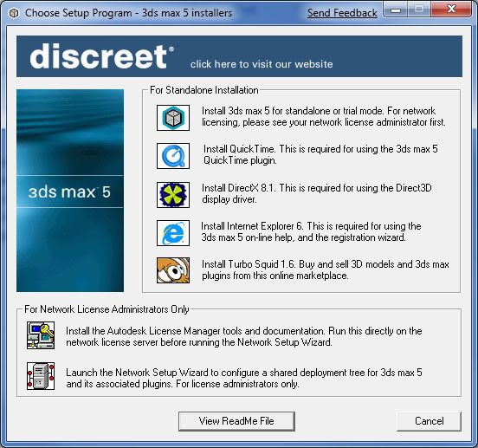Click the 3ds max 5 side panel image
Viewport: 478px width, 448px height.
70,191
